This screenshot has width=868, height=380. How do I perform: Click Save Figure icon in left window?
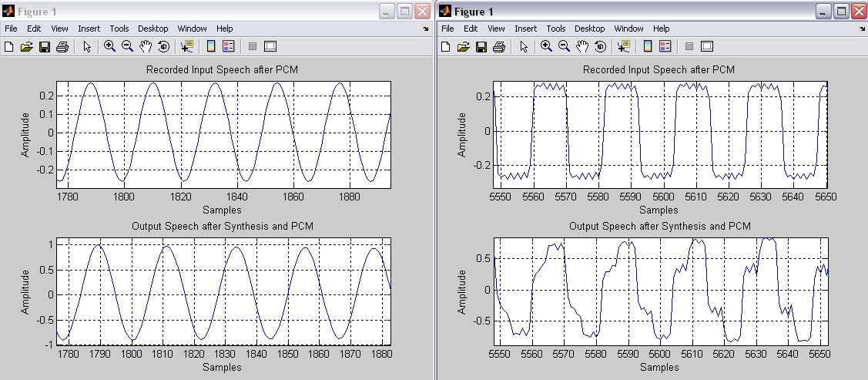[45, 46]
